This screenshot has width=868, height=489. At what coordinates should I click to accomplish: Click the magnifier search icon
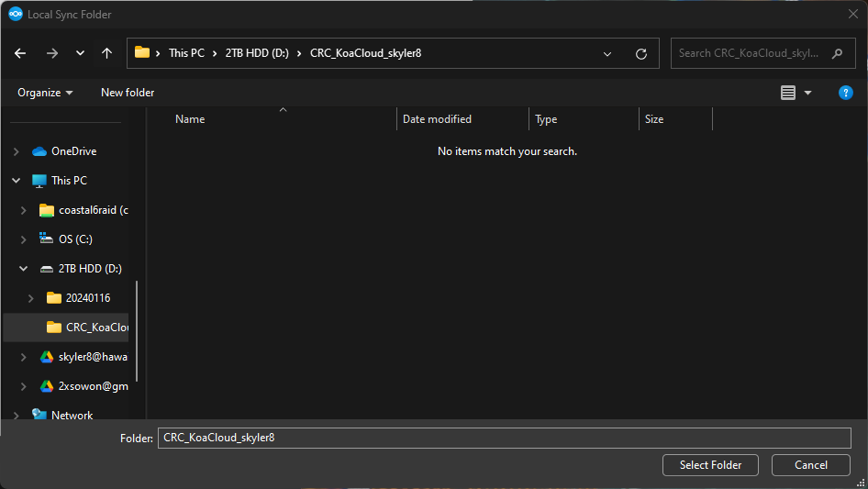(x=837, y=53)
